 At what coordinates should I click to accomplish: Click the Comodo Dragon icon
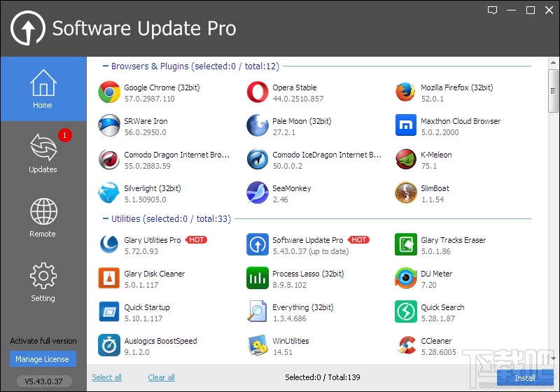point(109,159)
